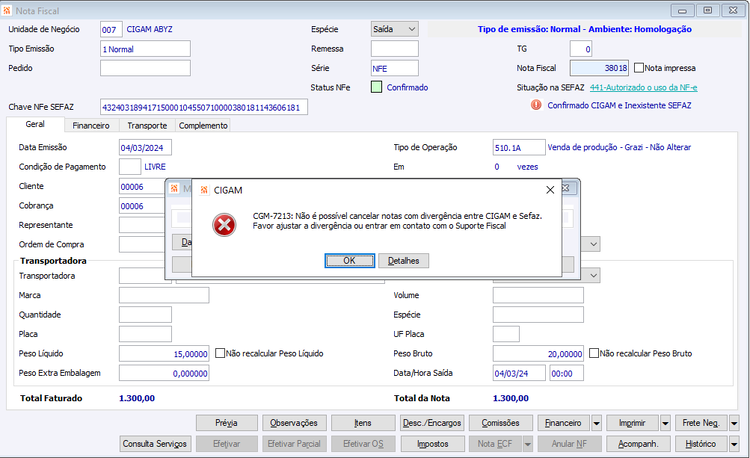Click the Nota Fiscal number field 38018
750x458 pixels.
pyautogui.click(x=599, y=68)
